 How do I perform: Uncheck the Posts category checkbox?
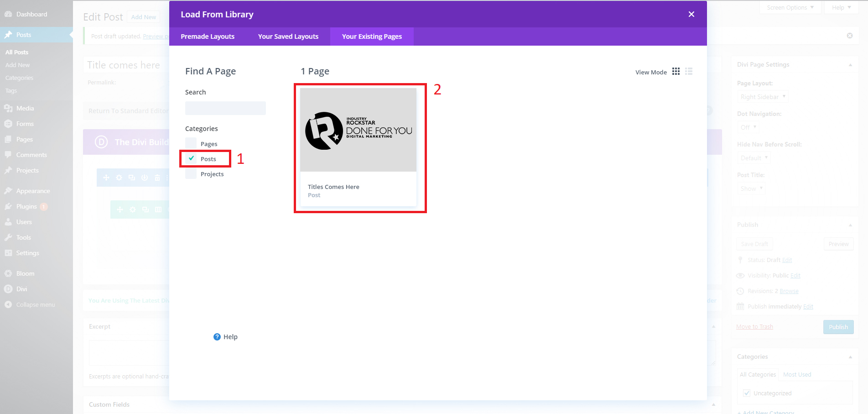(x=191, y=158)
